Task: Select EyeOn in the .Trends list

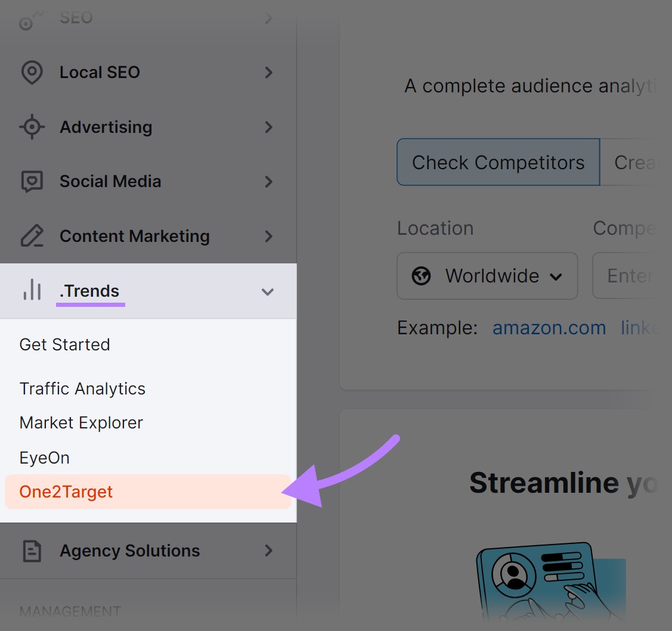Action: (x=45, y=457)
